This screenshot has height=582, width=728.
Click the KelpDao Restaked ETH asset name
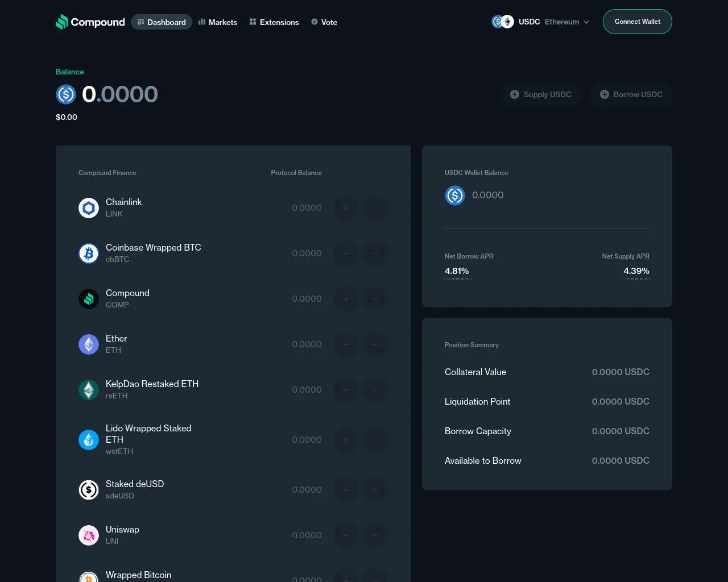pyautogui.click(x=152, y=384)
